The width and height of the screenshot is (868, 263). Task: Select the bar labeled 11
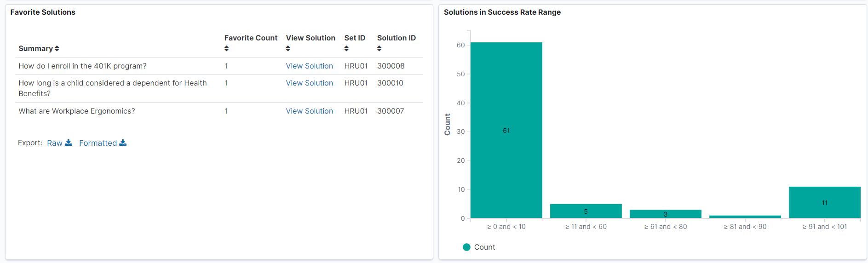(x=824, y=202)
